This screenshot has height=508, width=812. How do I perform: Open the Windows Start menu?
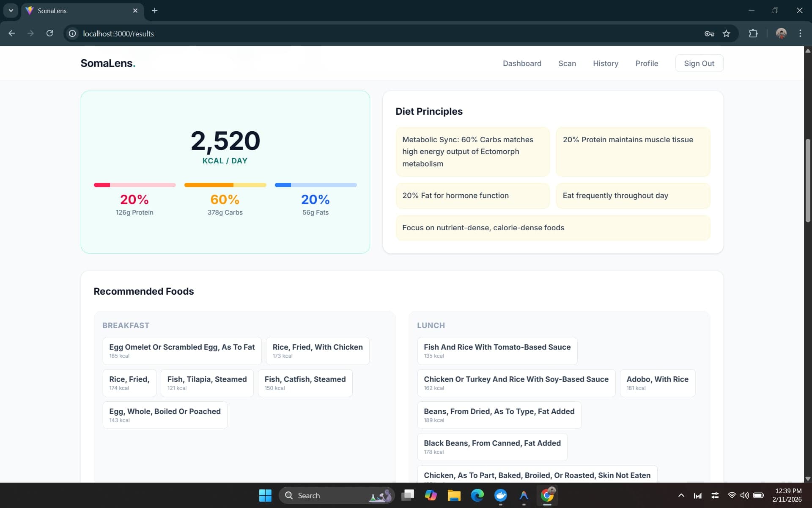click(x=265, y=495)
